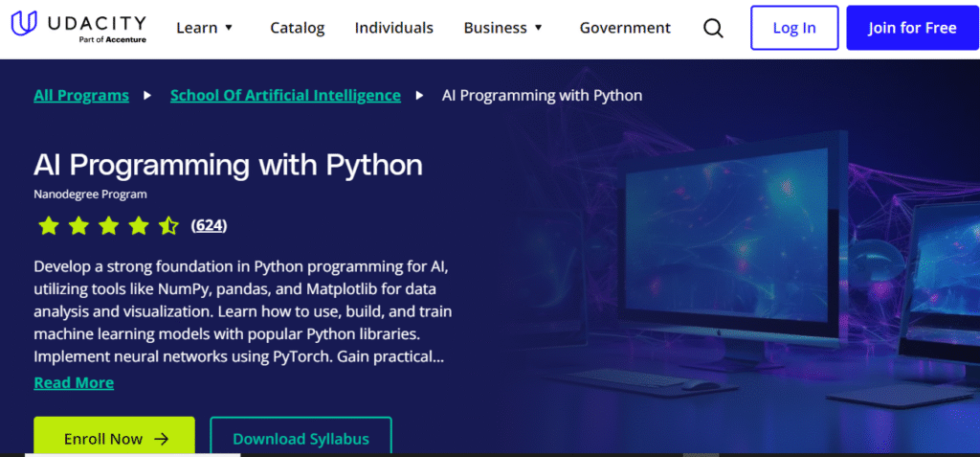Open the (624) reviews count link
The height and width of the screenshot is (457, 980).
209,225
